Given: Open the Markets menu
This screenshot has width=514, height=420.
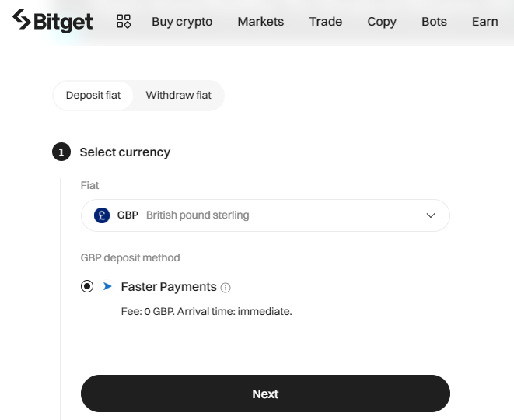Looking at the screenshot, I should [260, 22].
